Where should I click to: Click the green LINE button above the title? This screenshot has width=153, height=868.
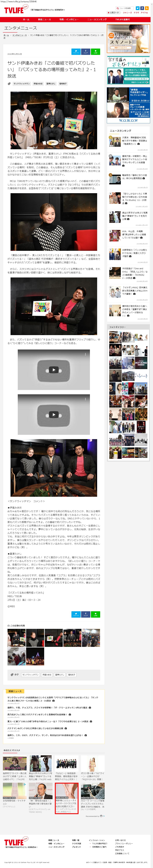pyautogui.click(x=95, y=52)
